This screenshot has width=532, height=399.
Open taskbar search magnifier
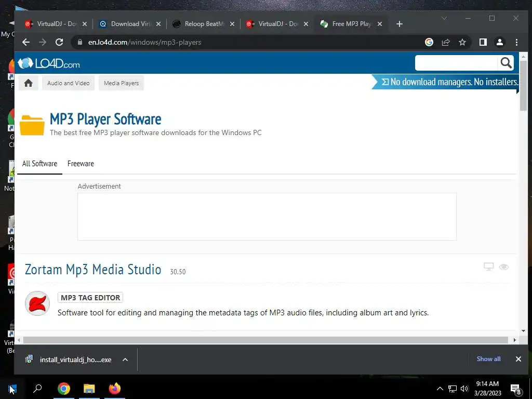37,389
